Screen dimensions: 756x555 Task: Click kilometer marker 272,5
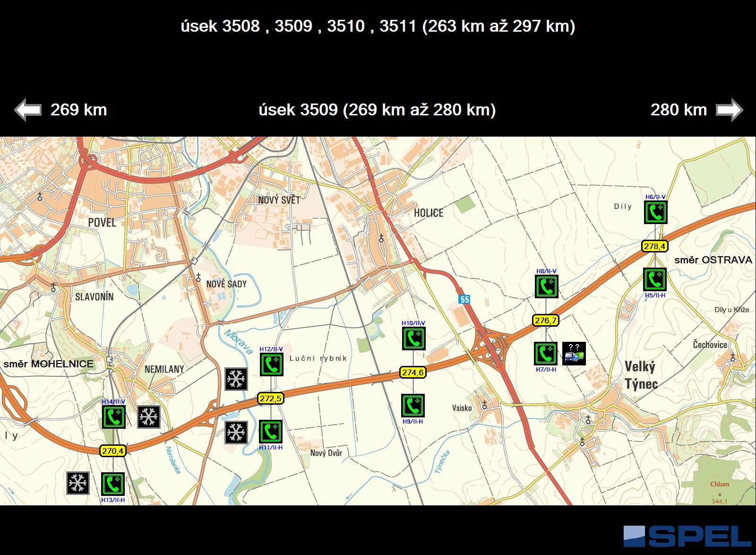[271, 399]
